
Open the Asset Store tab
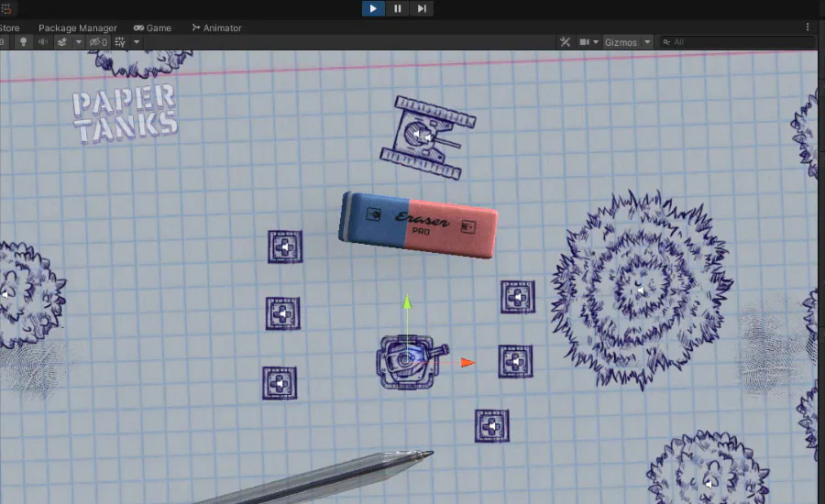(x=9, y=27)
